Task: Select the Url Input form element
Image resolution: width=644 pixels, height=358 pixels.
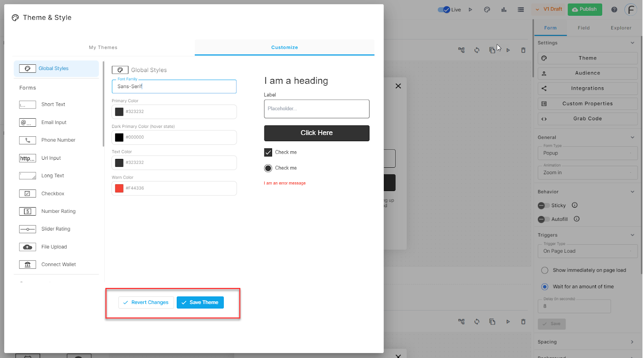Action: point(56,158)
